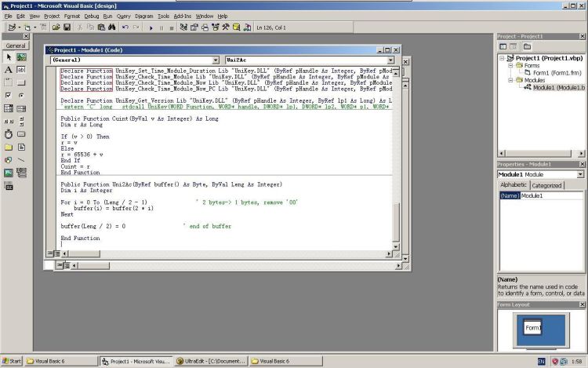The image size is (588, 368).
Task: Open the Data View Window toolbar icon
Action: [236, 27]
